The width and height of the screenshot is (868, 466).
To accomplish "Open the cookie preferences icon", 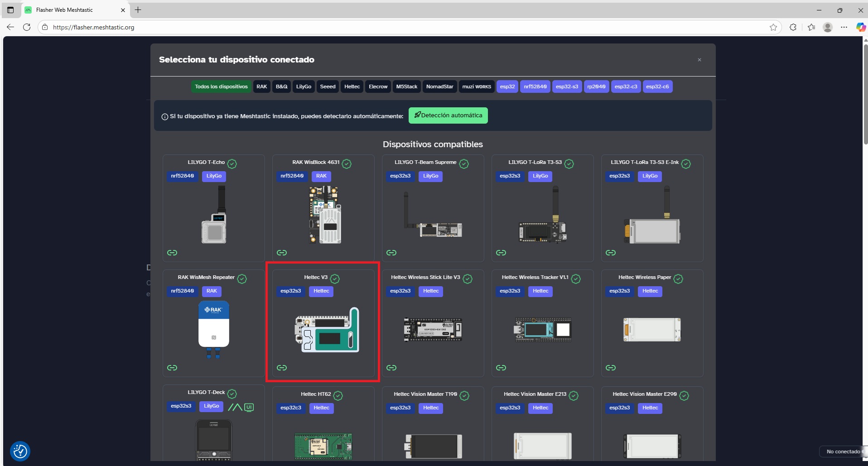I will point(20,451).
